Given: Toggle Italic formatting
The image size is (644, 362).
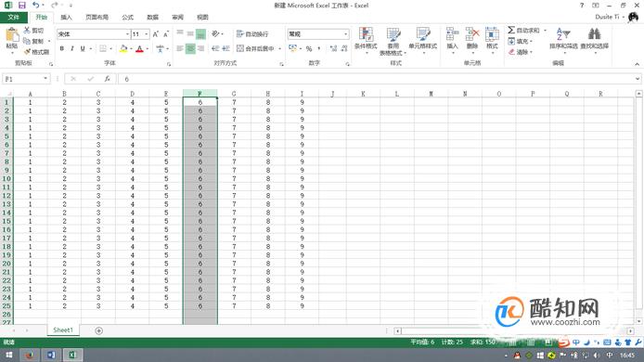Looking at the screenshot, I should click(71, 48).
